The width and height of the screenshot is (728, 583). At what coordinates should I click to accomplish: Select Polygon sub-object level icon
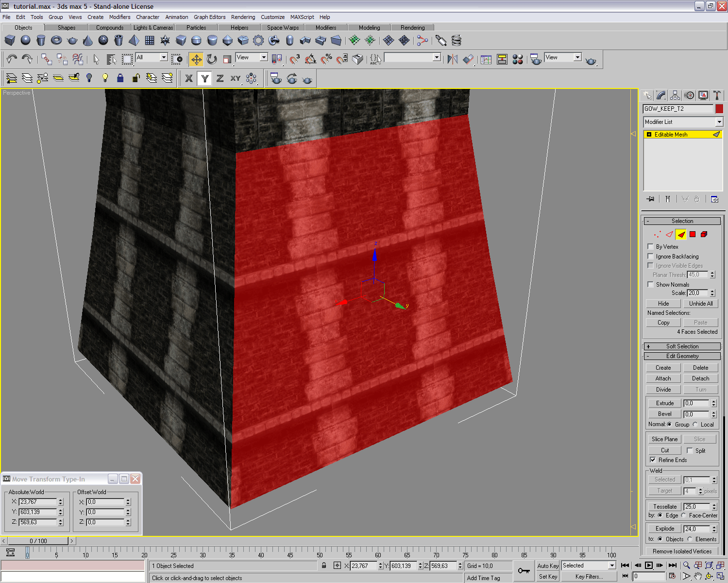point(693,234)
